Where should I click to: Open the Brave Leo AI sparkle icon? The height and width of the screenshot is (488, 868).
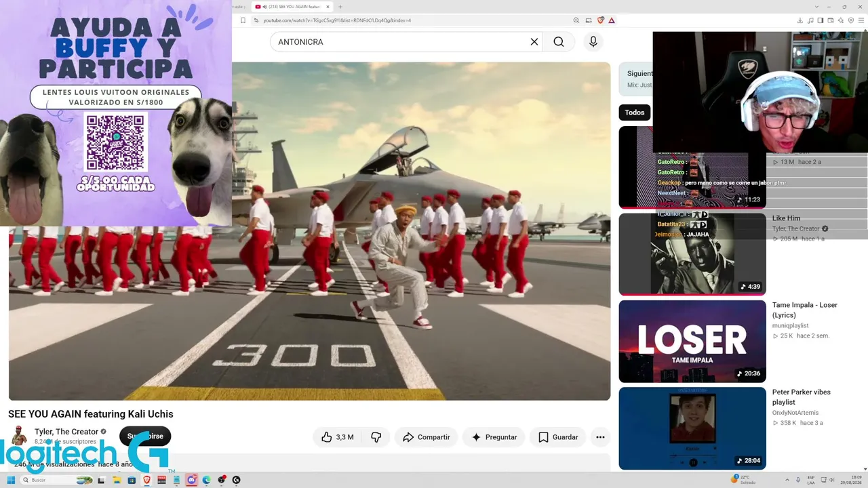tap(841, 20)
